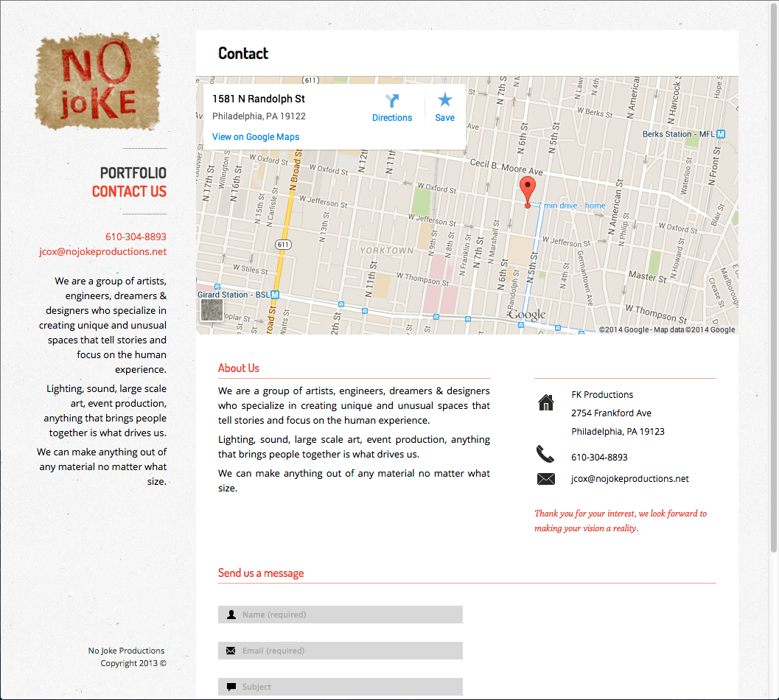The height and width of the screenshot is (700, 779).
Task: Click the house address icon
Action: pos(545,402)
